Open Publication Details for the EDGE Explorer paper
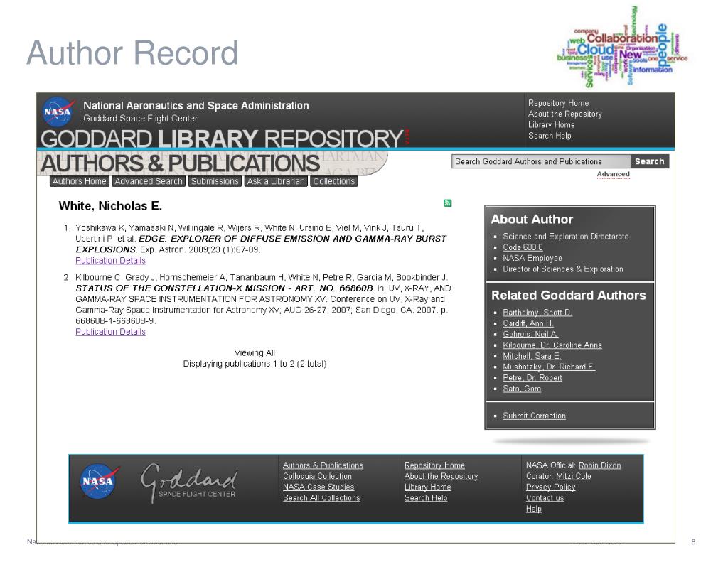 (110, 260)
